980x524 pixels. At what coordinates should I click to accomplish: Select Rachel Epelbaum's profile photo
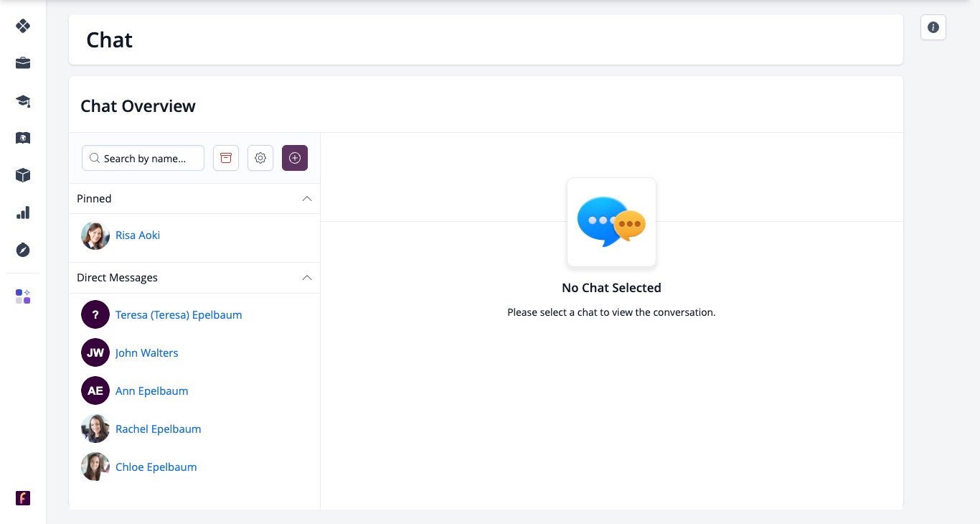95,429
